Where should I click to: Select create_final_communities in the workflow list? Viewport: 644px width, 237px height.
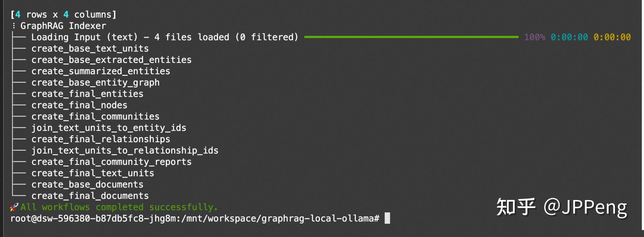pyautogui.click(x=95, y=117)
